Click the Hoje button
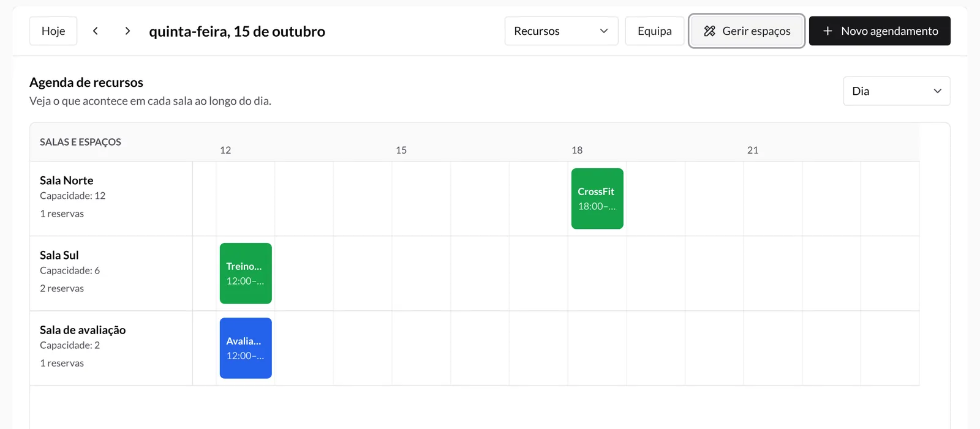This screenshot has height=429, width=980. tap(53, 31)
